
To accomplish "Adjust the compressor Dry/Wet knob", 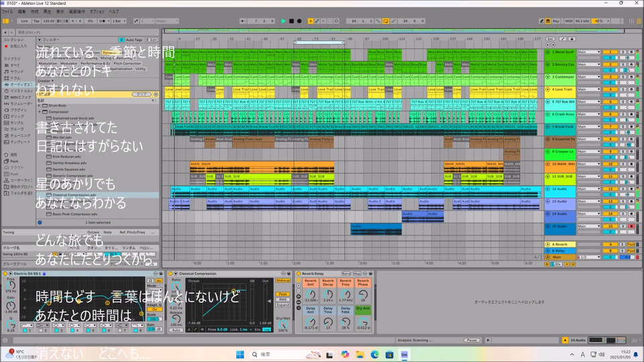I will tap(282, 324).
